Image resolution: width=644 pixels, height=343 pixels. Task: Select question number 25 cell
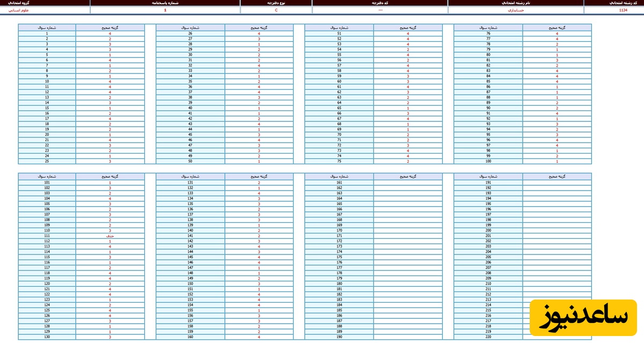coord(47,161)
